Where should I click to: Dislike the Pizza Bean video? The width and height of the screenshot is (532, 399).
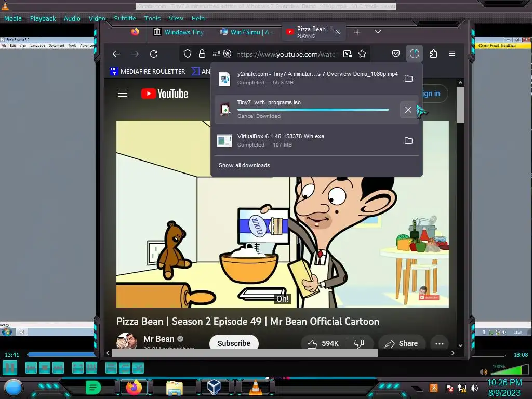click(360, 343)
